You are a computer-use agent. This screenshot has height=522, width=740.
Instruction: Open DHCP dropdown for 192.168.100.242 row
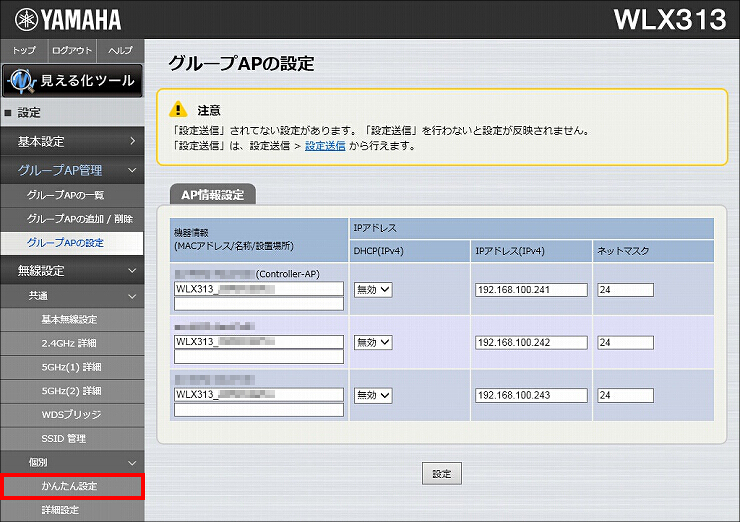[x=373, y=343]
